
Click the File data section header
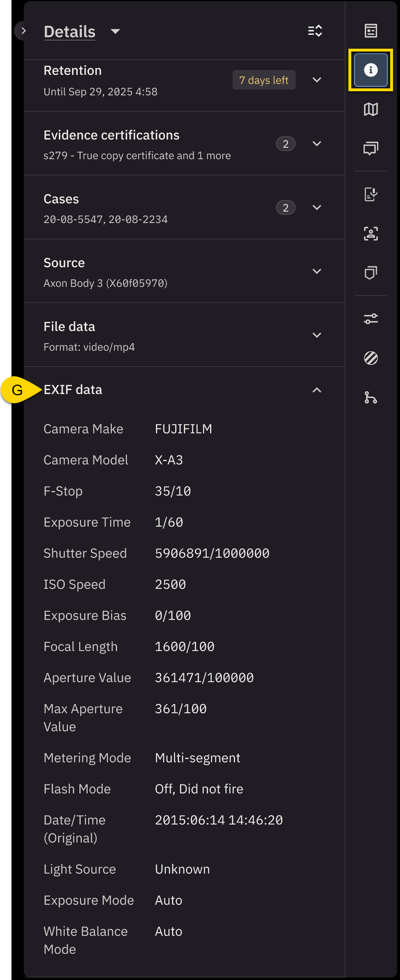tap(70, 327)
